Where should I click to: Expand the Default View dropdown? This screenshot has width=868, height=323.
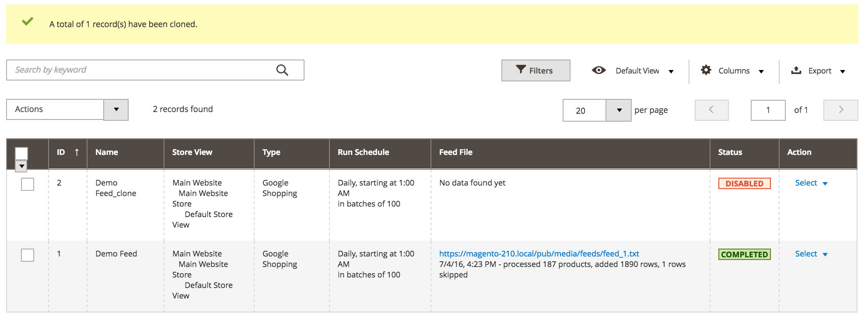click(671, 71)
